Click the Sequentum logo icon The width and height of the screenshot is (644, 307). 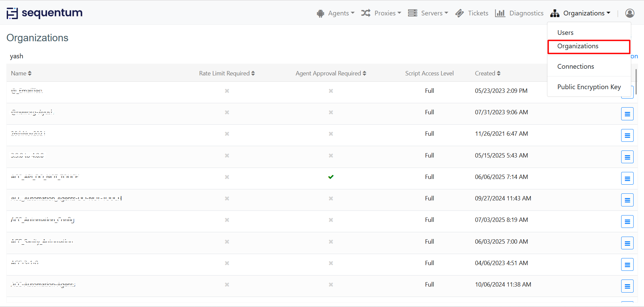tap(12, 13)
